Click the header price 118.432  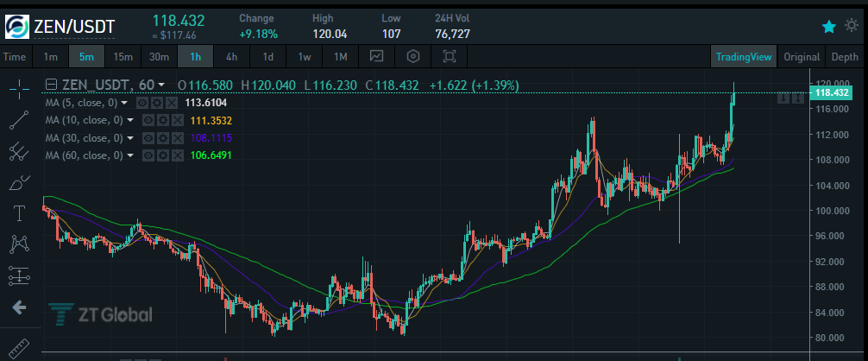[x=179, y=21]
